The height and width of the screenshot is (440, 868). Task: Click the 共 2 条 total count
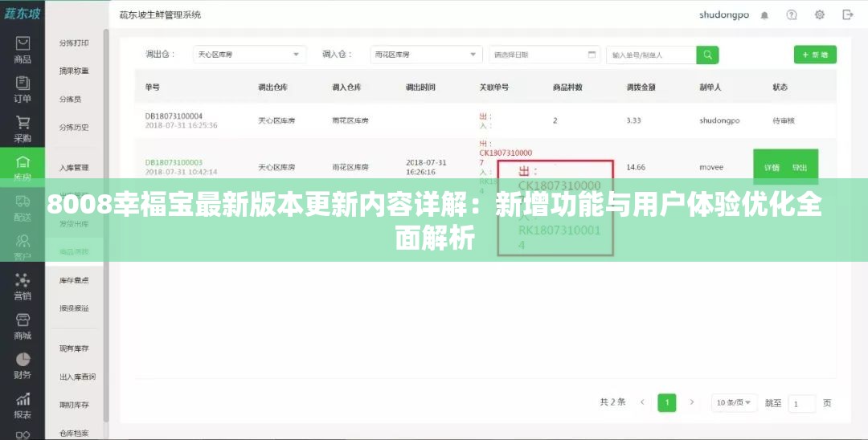point(612,402)
